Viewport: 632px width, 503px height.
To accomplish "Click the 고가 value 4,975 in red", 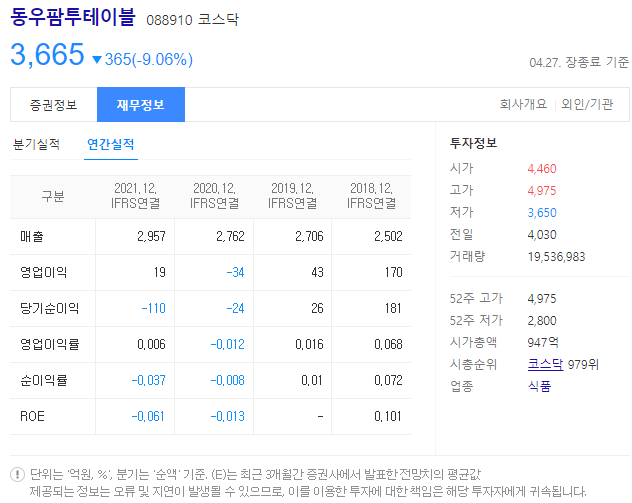I will pos(542,191).
